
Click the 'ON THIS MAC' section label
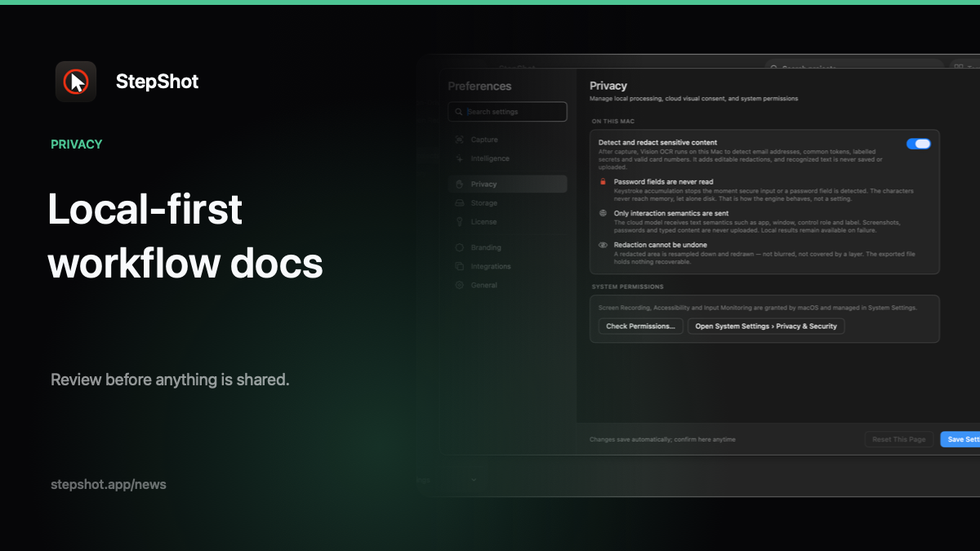(x=612, y=121)
